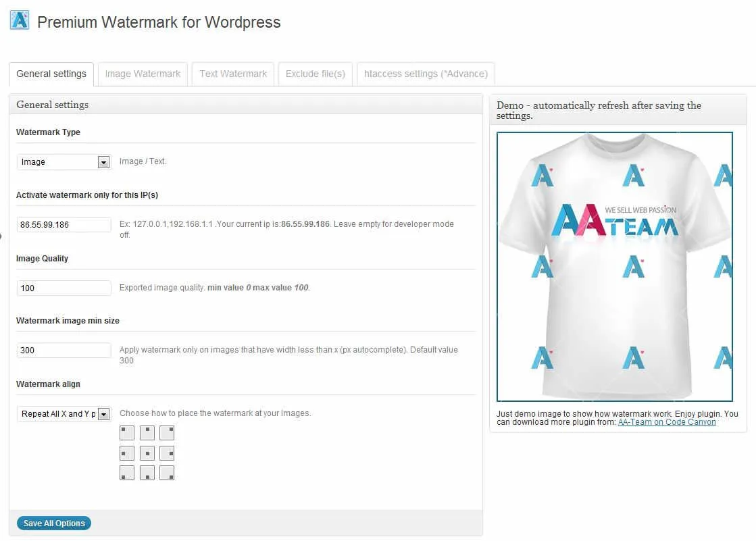Follow the AA-Team on Code Canyon link
Screen dimensions: 756x541
pyautogui.click(x=667, y=422)
